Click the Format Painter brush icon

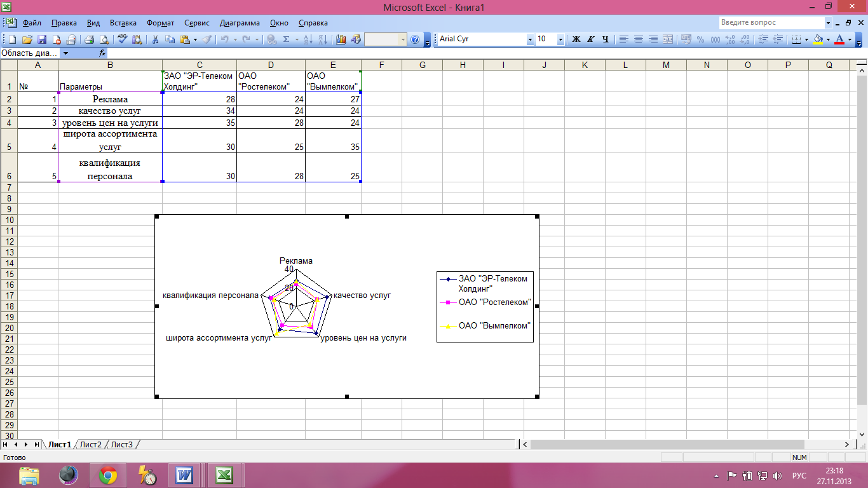point(207,39)
